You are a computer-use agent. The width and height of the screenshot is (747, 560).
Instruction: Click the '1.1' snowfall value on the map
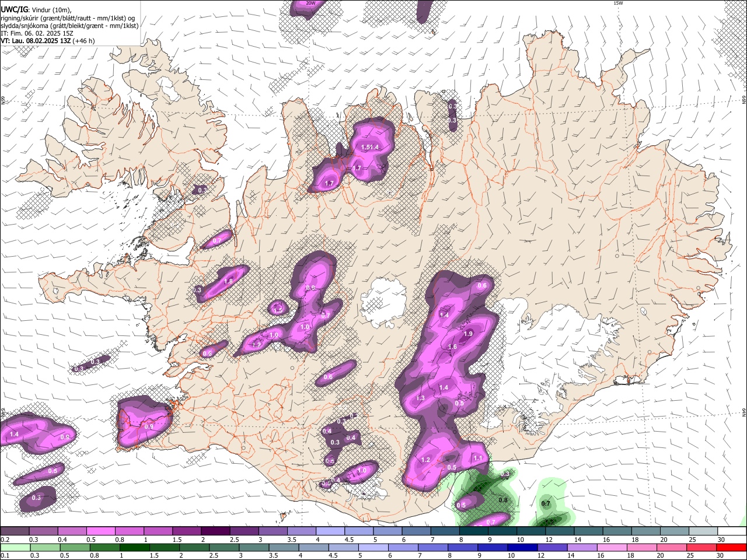[478, 459]
